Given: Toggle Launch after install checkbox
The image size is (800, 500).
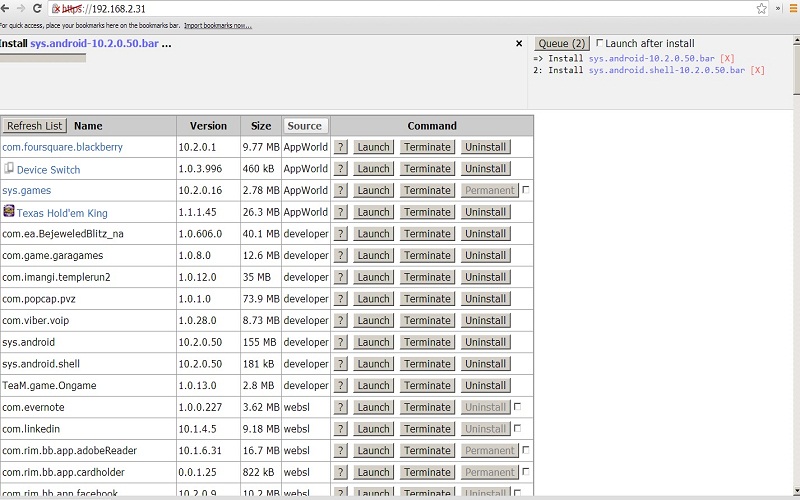Looking at the screenshot, I should click(599, 43).
